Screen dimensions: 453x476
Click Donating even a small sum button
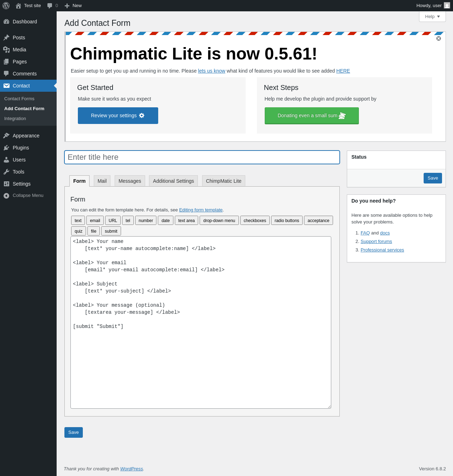tap(312, 116)
